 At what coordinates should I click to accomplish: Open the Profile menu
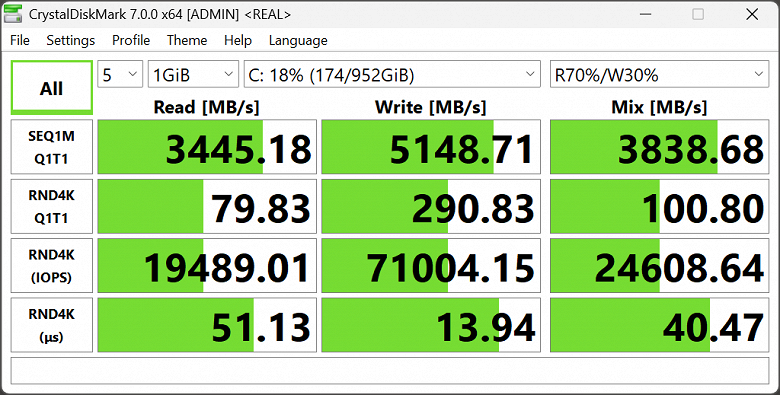point(131,40)
